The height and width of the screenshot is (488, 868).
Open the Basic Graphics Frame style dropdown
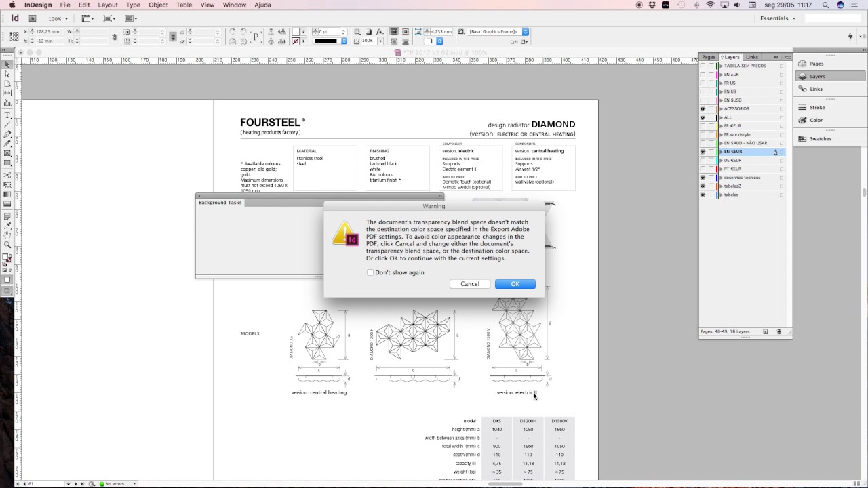tap(525, 32)
